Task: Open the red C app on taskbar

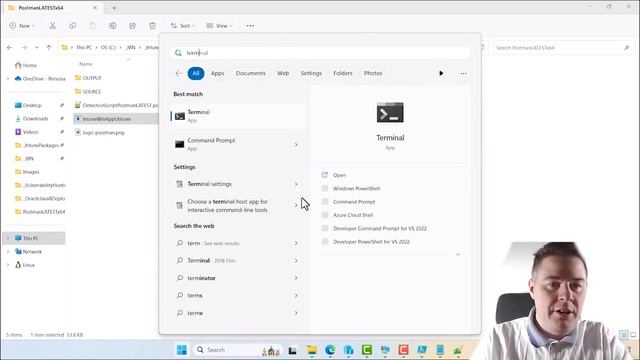Action: (403, 350)
